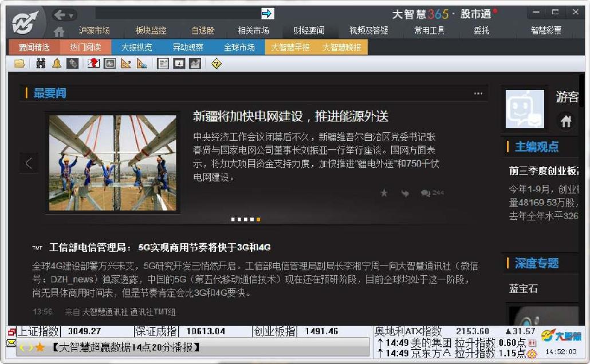Image resolution: width=590 pixels, height=364 pixels.
Task: Select the third carousel indicator dot
Action: pos(246,219)
